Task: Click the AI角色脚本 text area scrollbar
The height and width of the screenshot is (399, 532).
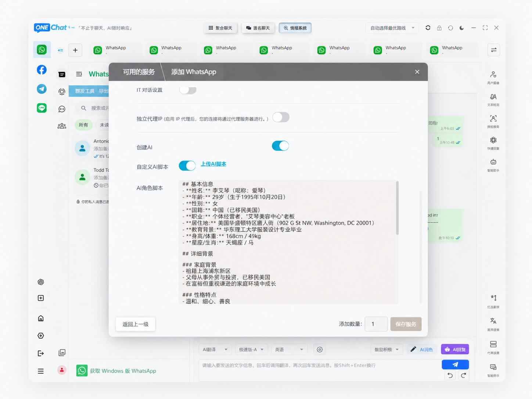Action: pos(397,208)
